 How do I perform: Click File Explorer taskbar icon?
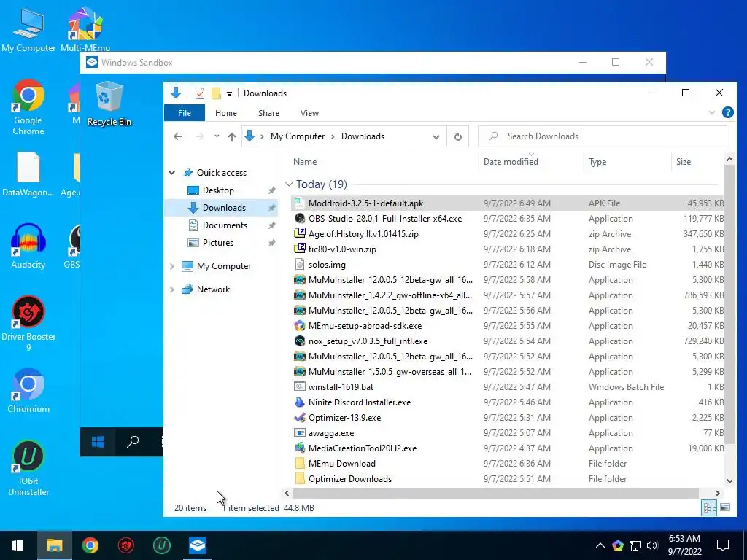54,545
